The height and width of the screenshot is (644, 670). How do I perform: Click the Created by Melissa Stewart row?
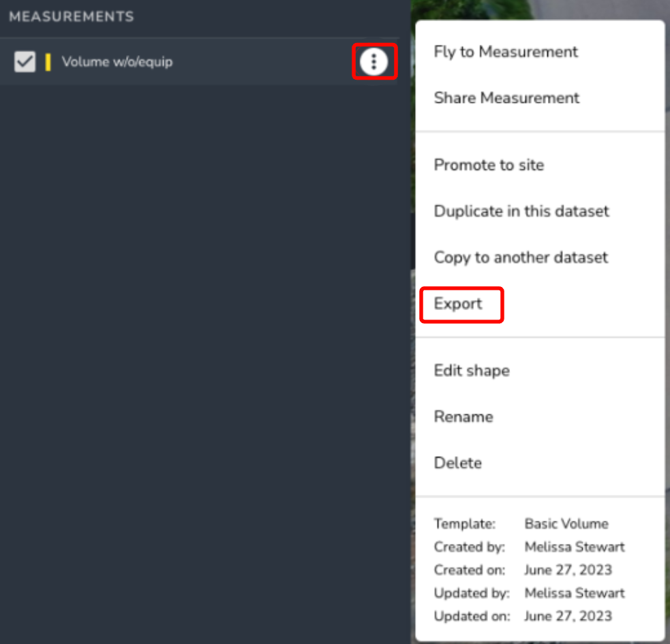pyautogui.click(x=529, y=547)
